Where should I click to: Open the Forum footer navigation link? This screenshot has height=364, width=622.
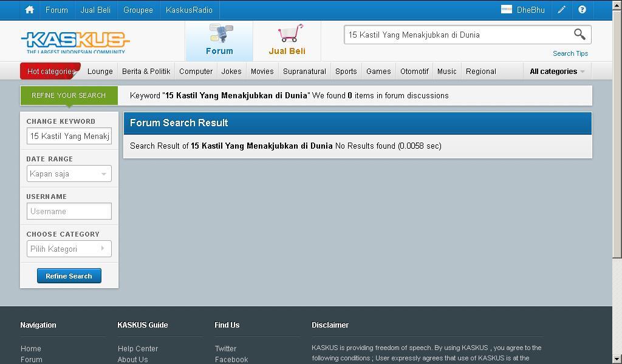(32, 359)
